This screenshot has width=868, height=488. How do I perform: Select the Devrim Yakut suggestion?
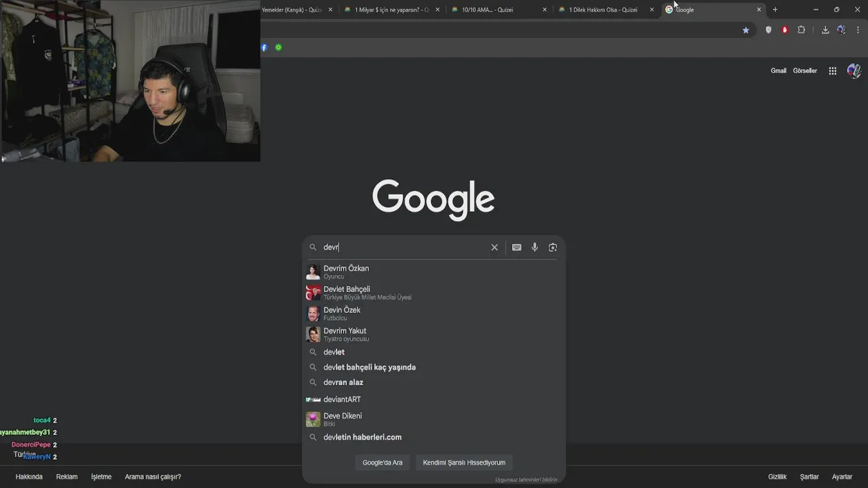[434, 335]
